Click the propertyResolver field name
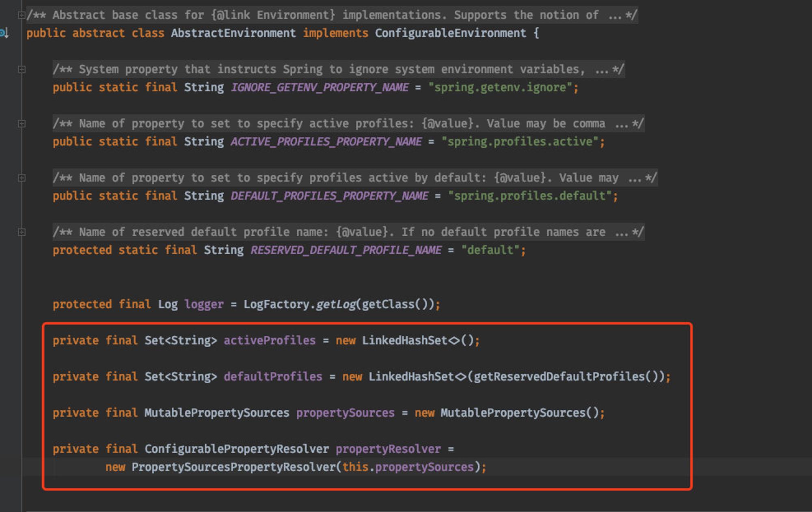The height and width of the screenshot is (512, 812). (x=388, y=449)
